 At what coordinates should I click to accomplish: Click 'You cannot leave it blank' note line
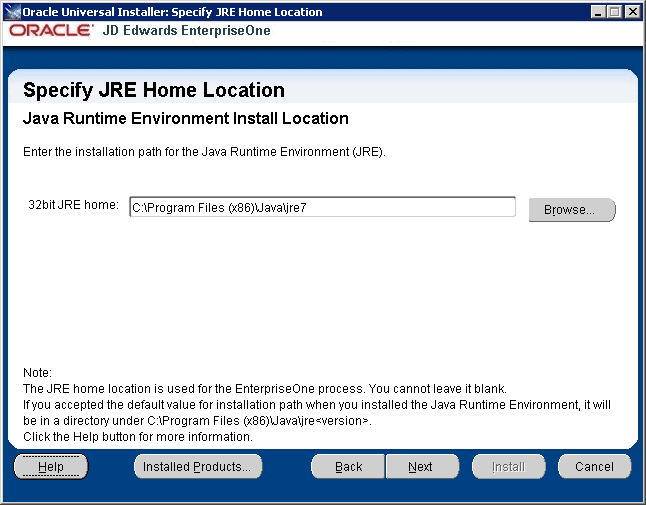point(265,389)
